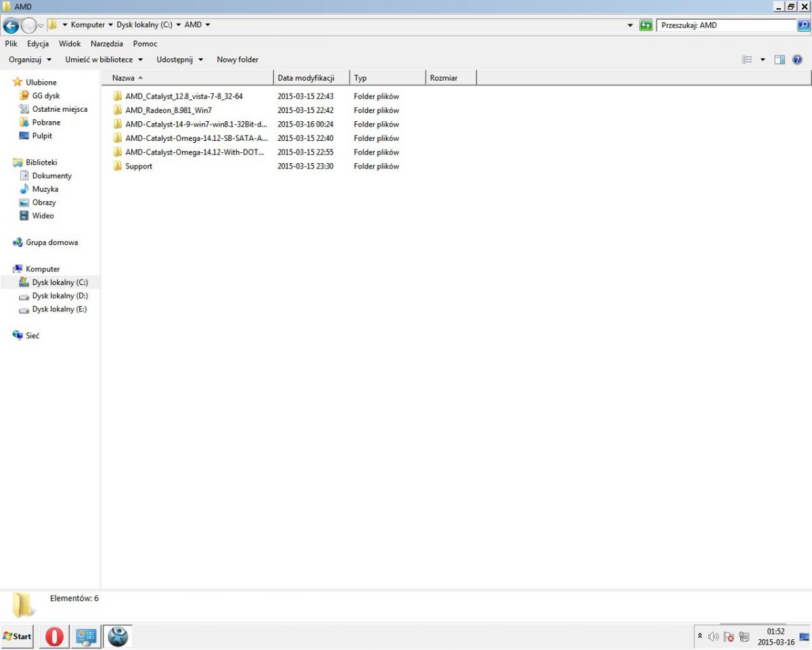Expand the arrow before Komputer in address bar
The height and width of the screenshot is (650, 812).
pyautogui.click(x=65, y=25)
